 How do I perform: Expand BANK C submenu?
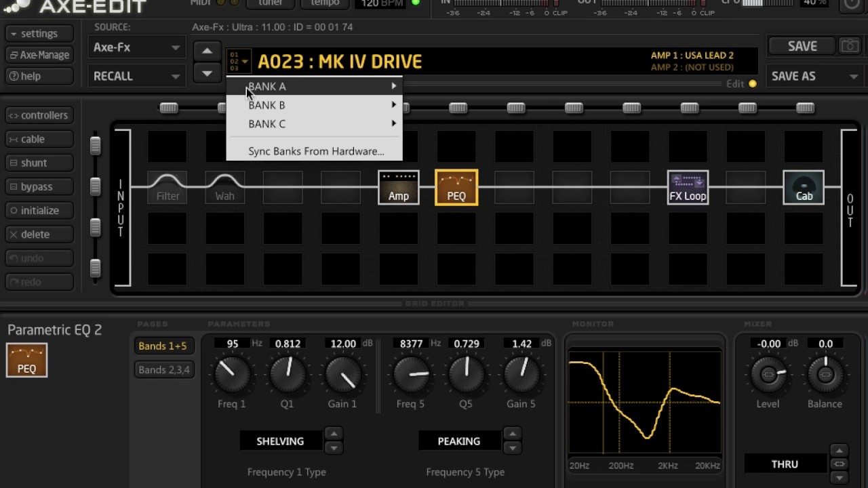315,124
